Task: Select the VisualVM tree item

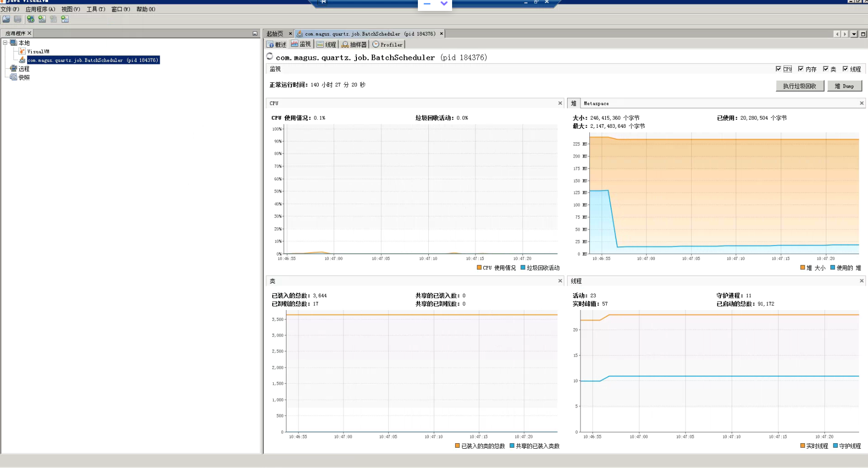Action: [x=38, y=52]
